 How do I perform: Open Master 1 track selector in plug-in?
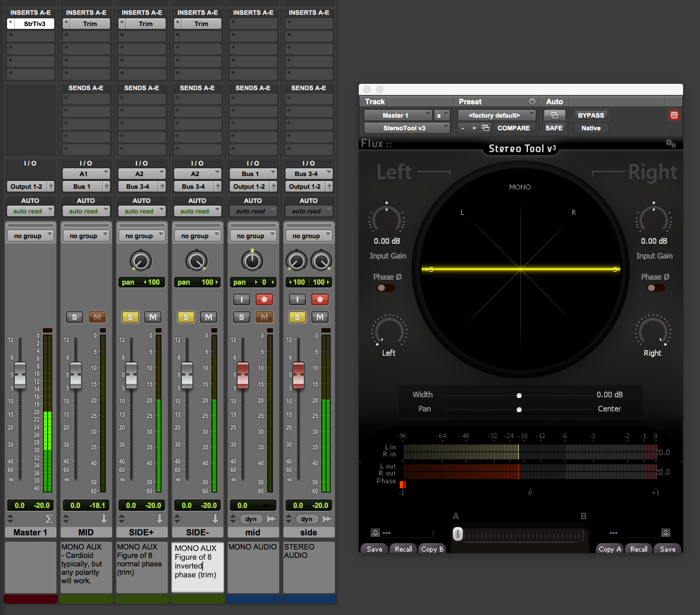pyautogui.click(x=398, y=115)
